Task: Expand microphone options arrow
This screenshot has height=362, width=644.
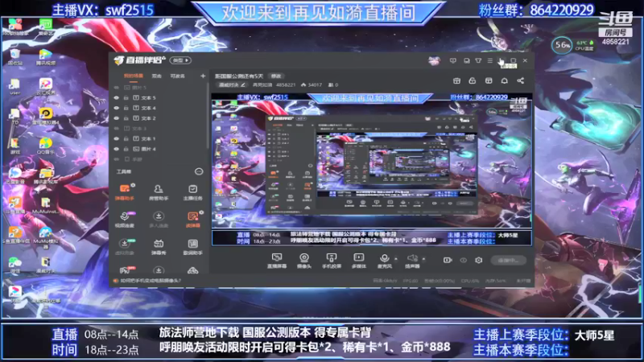Action: 396,259
